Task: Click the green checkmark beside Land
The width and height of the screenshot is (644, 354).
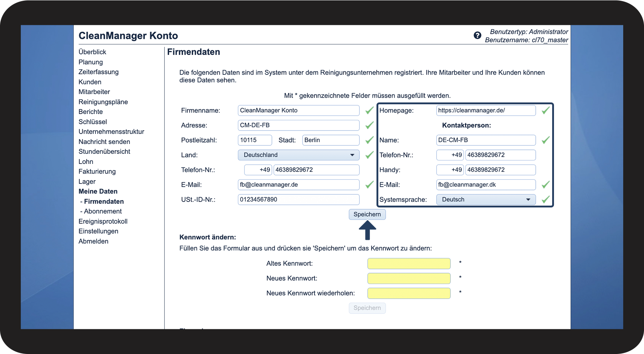Action: click(369, 155)
